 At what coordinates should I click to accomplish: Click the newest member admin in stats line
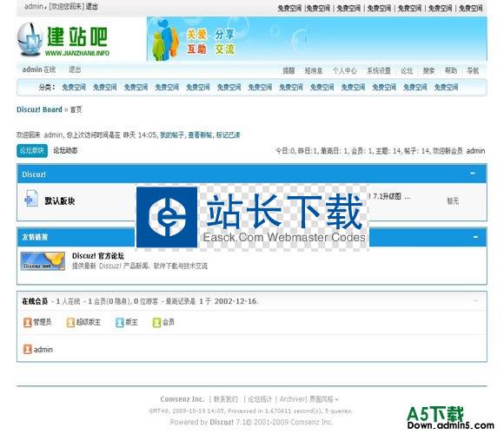[475, 151]
